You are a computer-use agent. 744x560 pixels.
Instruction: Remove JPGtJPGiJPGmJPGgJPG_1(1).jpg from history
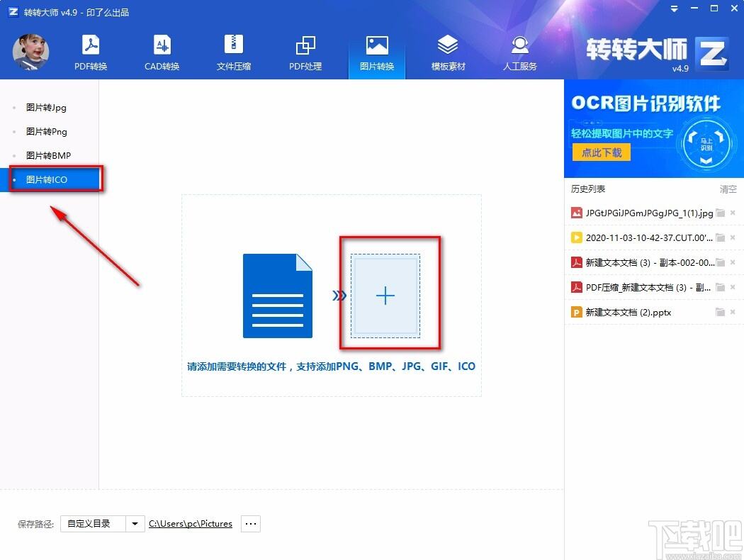(733, 213)
